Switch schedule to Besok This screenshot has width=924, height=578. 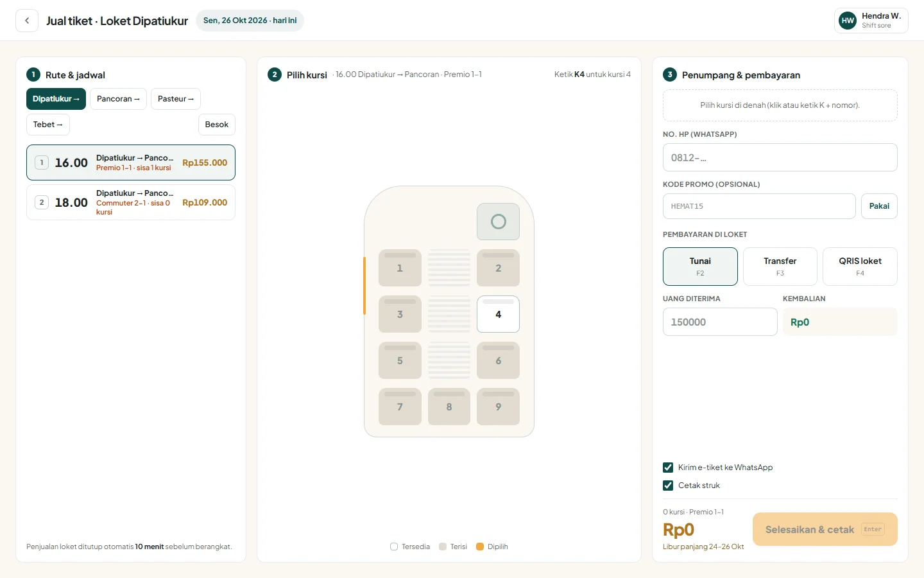pyautogui.click(x=217, y=125)
